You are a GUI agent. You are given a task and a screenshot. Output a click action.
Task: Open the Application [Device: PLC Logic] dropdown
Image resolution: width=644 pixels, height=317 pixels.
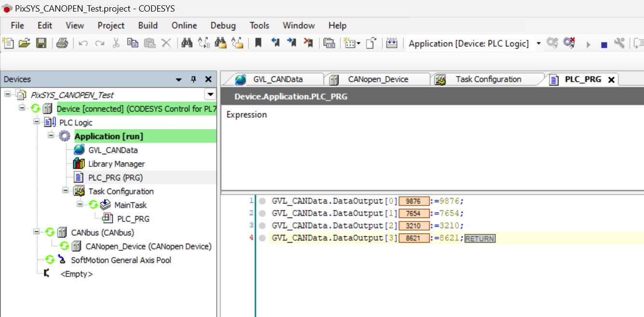[539, 43]
